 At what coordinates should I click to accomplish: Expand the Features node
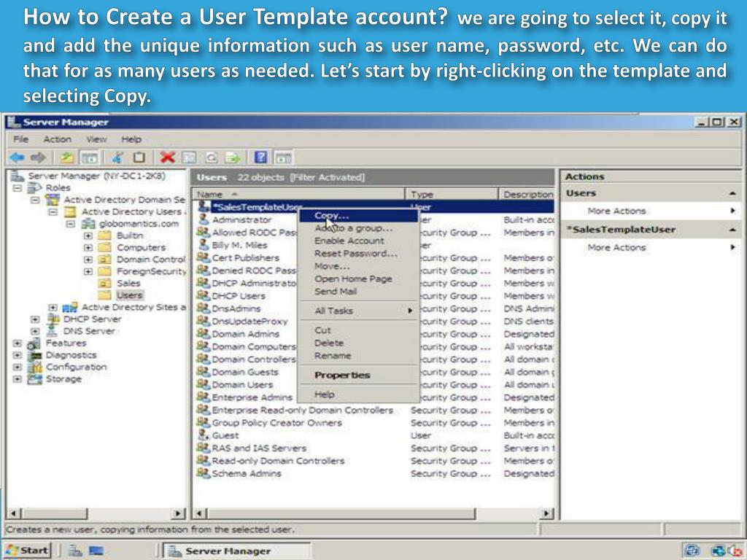pyautogui.click(x=18, y=343)
